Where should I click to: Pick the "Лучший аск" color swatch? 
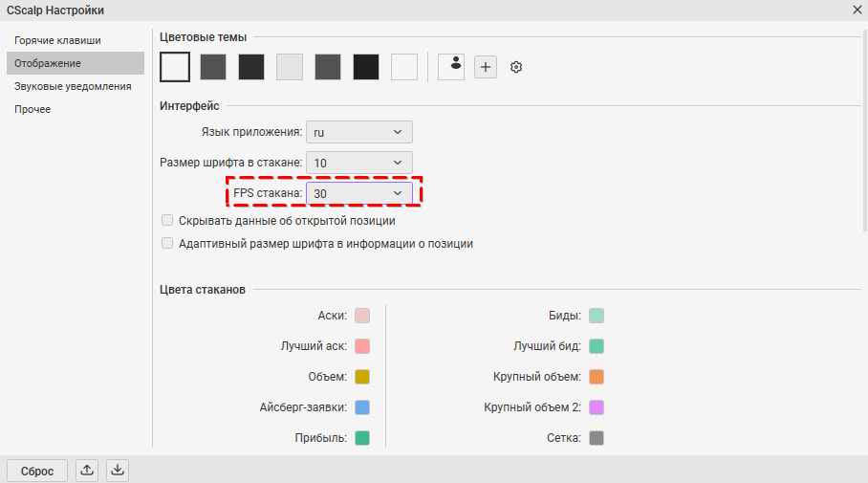pos(362,346)
